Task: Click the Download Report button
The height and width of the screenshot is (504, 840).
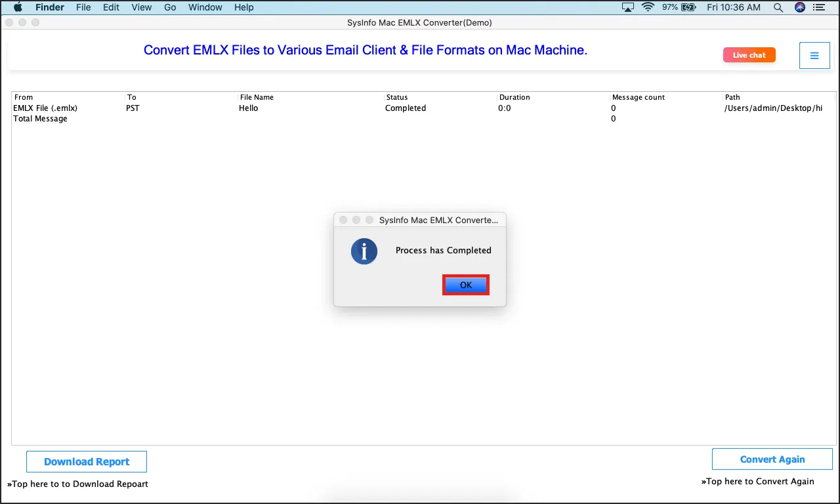Action: point(87,461)
